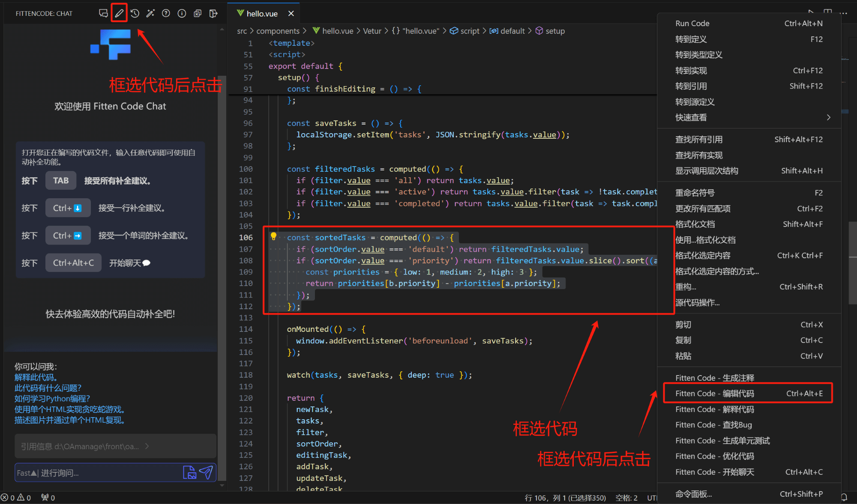Click the lightbulb code action icon
The height and width of the screenshot is (504, 857).
click(x=273, y=236)
